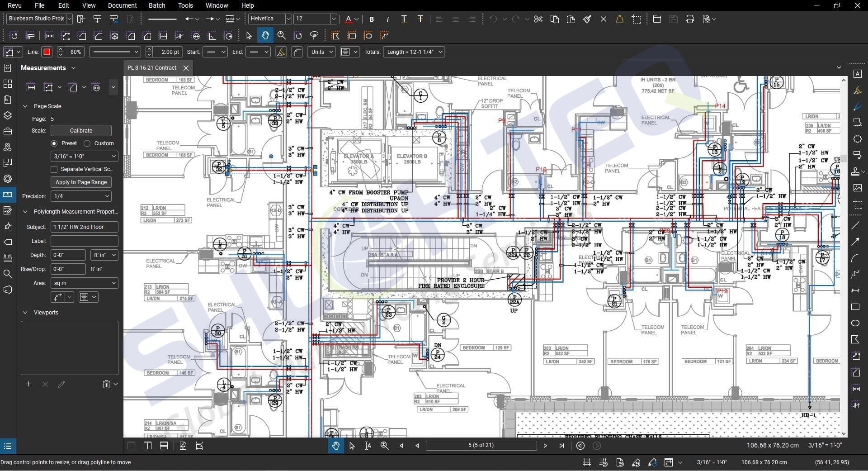Toggle the split horizontal view icon
The image size is (868, 471).
[x=164, y=446]
